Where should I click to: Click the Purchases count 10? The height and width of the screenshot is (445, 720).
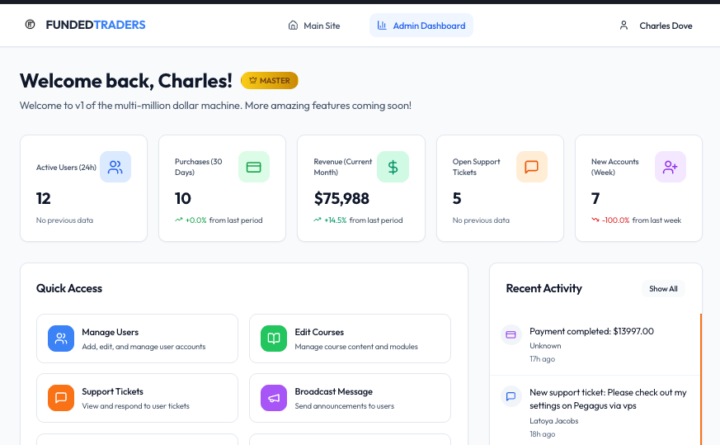click(x=183, y=198)
